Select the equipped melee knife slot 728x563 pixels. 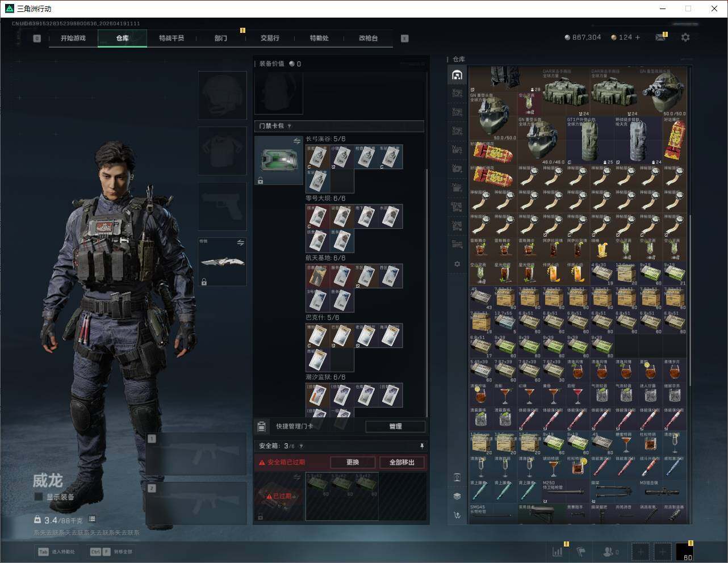[x=223, y=262]
